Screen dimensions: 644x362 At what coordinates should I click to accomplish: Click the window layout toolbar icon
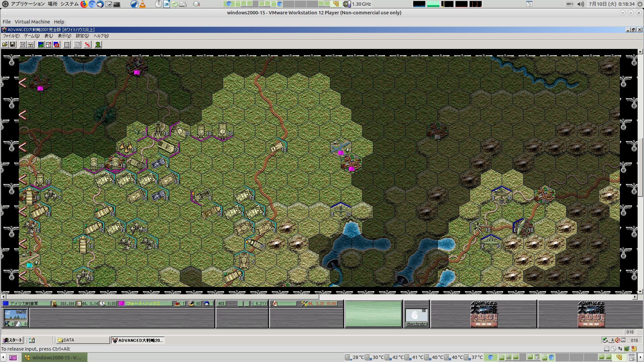[49, 45]
